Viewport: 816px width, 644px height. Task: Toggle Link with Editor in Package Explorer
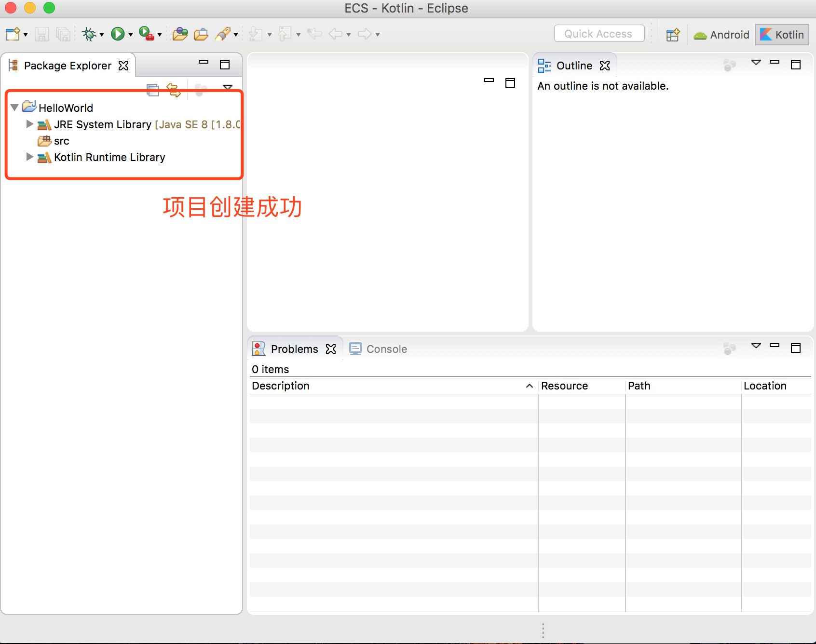click(174, 90)
